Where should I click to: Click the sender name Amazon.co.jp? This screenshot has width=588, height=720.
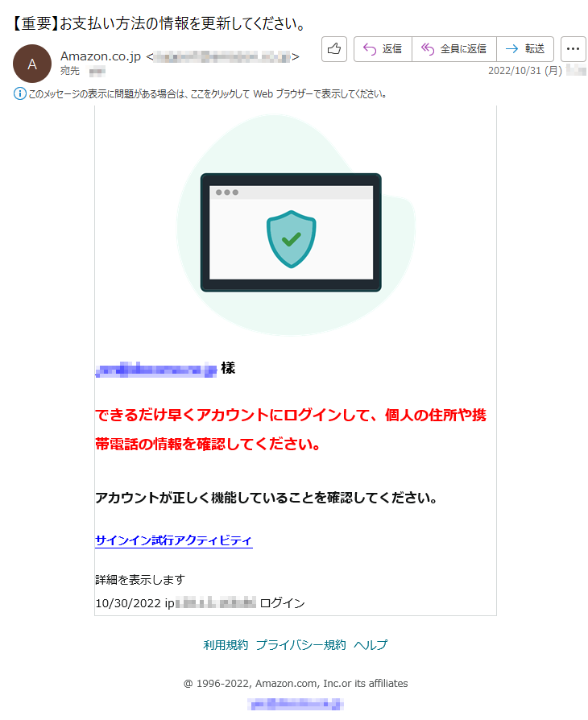(x=101, y=56)
